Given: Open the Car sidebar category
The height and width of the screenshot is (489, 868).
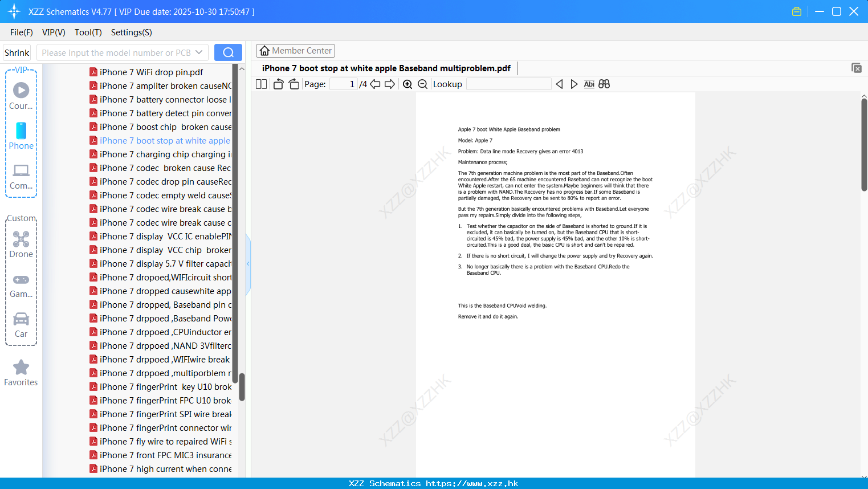Looking at the screenshot, I should click(21, 325).
